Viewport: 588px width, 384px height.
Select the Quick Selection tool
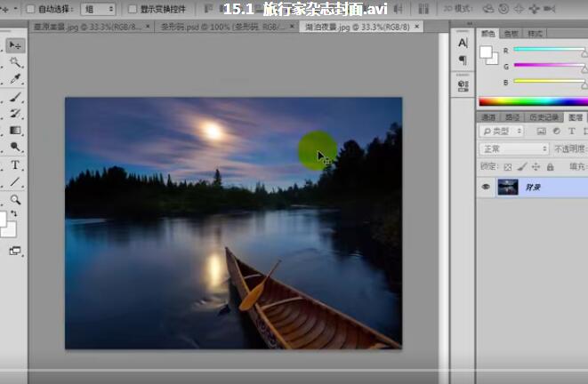(15, 63)
